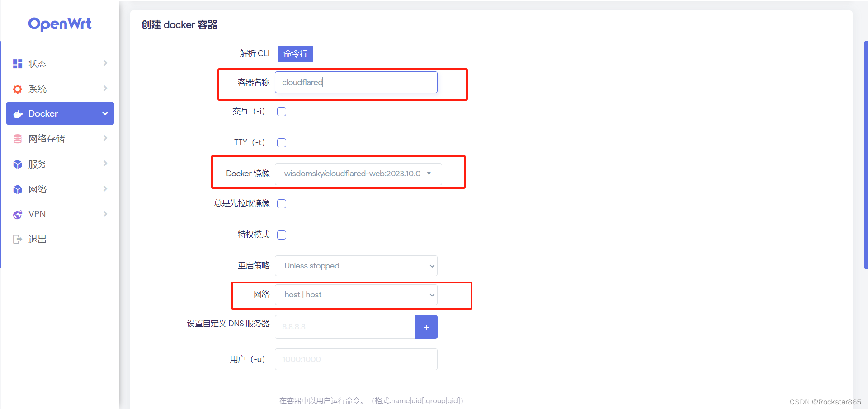
Task: Enable the 交互 (-i) interactive checkbox
Action: click(x=282, y=111)
